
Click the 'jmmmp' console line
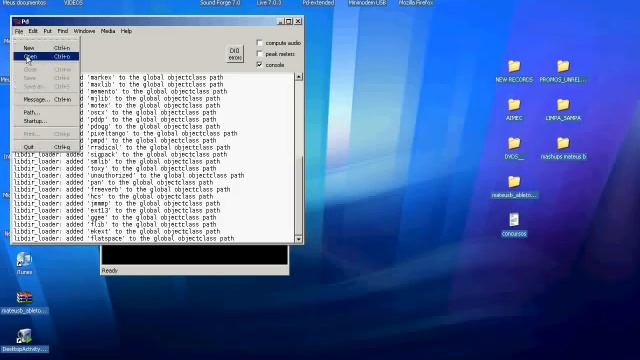(x=117, y=203)
